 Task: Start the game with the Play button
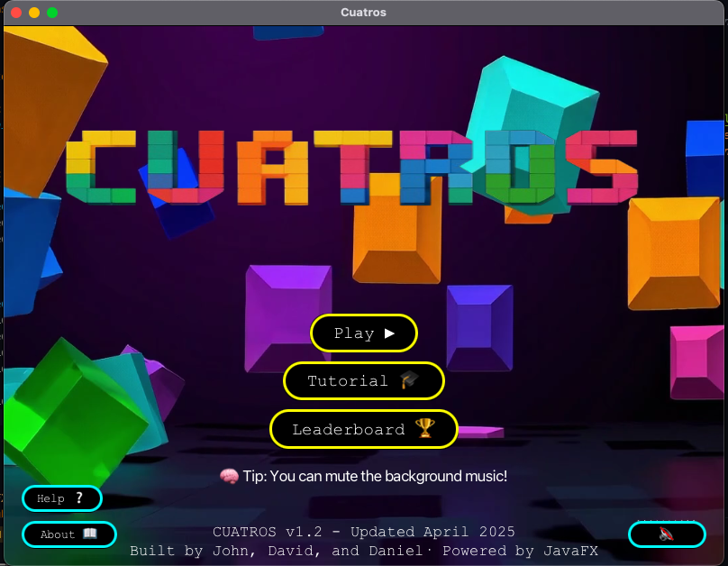[363, 333]
